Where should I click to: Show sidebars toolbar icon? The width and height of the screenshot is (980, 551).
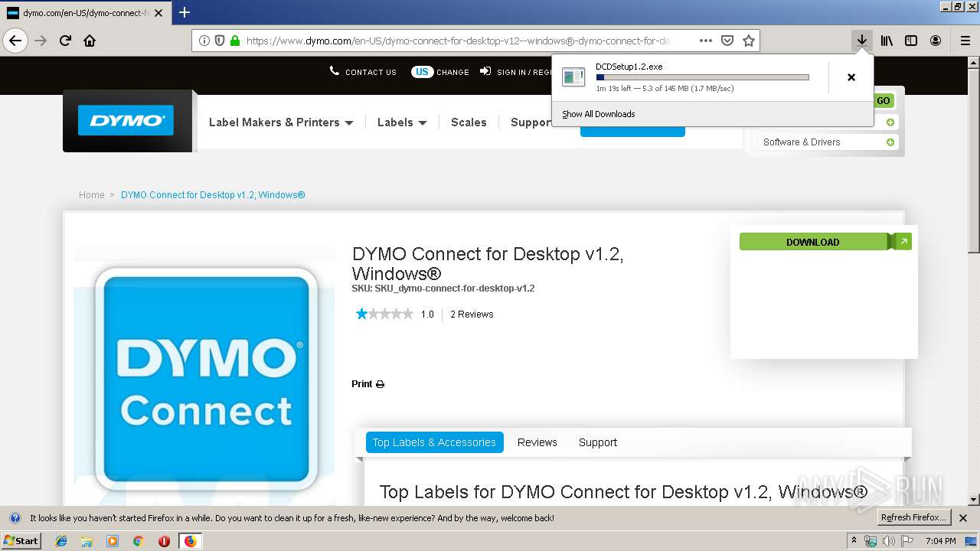[x=911, y=41]
